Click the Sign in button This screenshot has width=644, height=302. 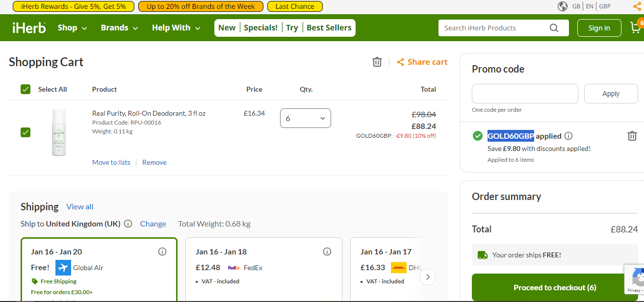599,28
